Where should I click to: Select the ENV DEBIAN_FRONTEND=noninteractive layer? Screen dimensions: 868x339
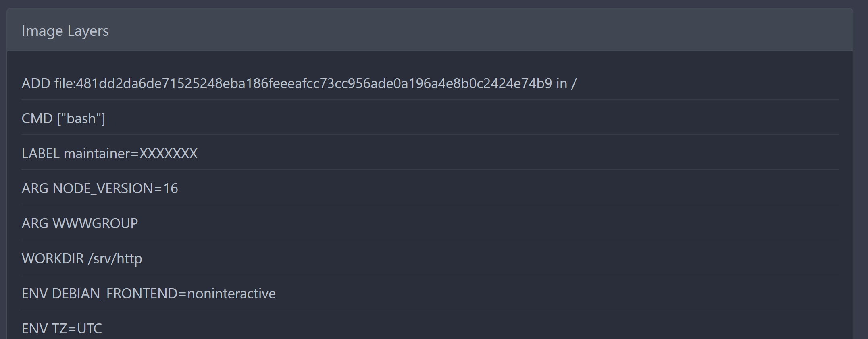149,294
